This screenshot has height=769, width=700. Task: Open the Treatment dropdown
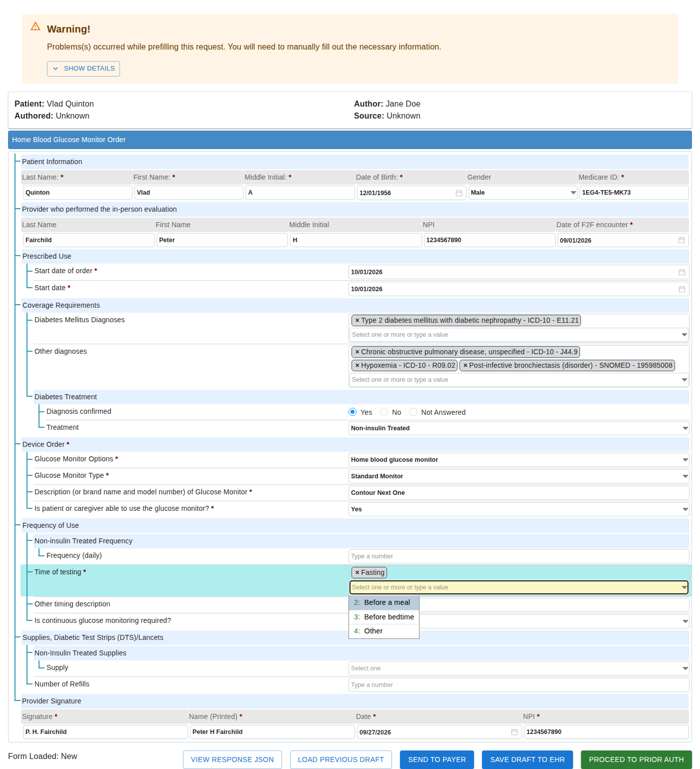click(519, 428)
